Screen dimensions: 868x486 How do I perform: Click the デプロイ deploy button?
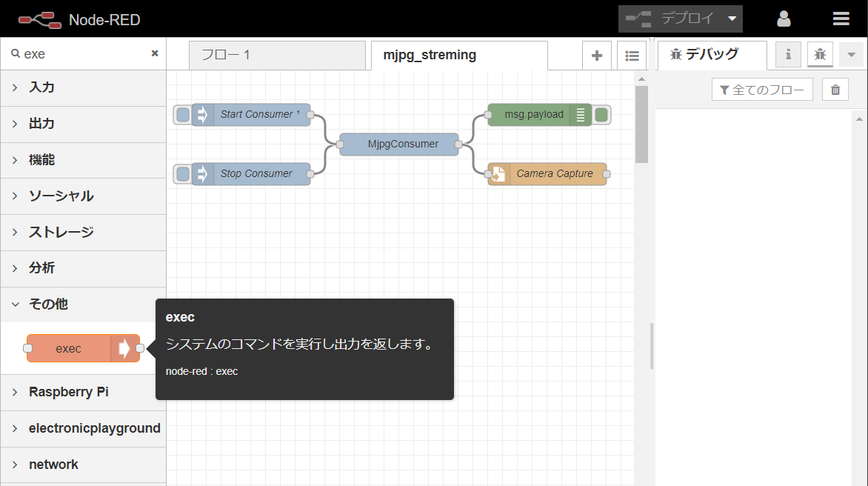point(671,19)
